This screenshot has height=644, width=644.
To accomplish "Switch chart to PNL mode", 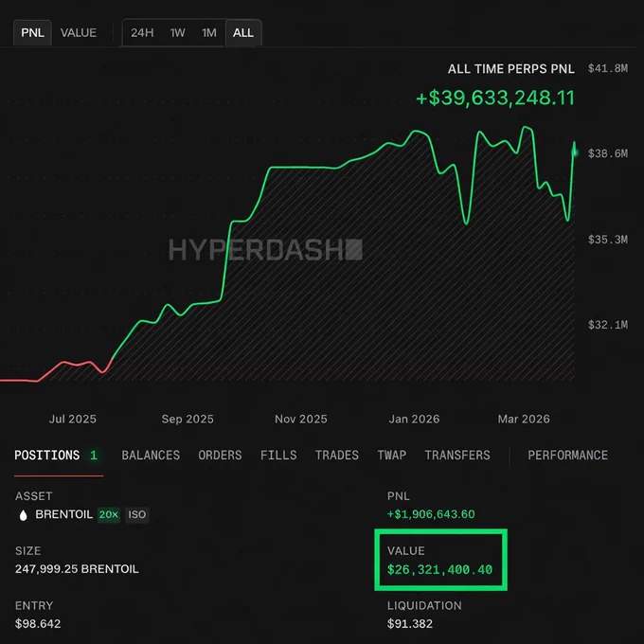I will point(32,32).
